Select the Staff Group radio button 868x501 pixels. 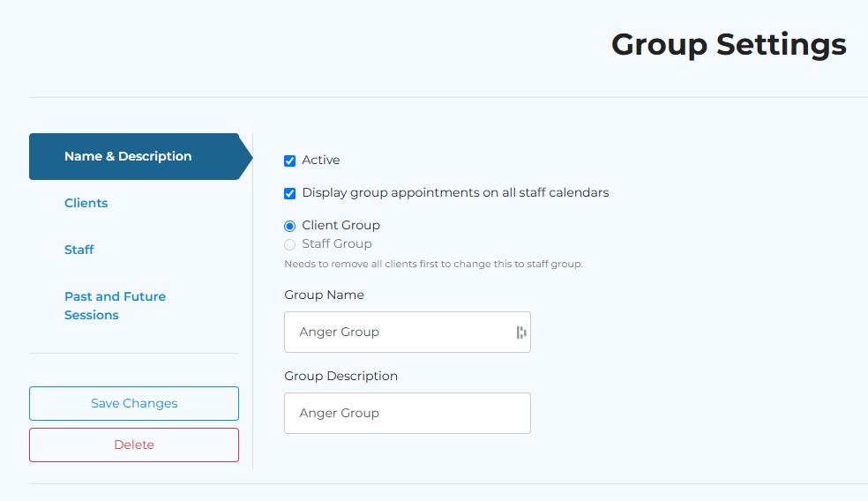tap(289, 244)
